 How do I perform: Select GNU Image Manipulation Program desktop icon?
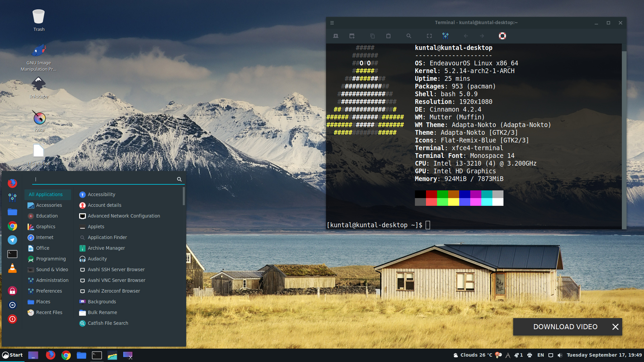(39, 57)
